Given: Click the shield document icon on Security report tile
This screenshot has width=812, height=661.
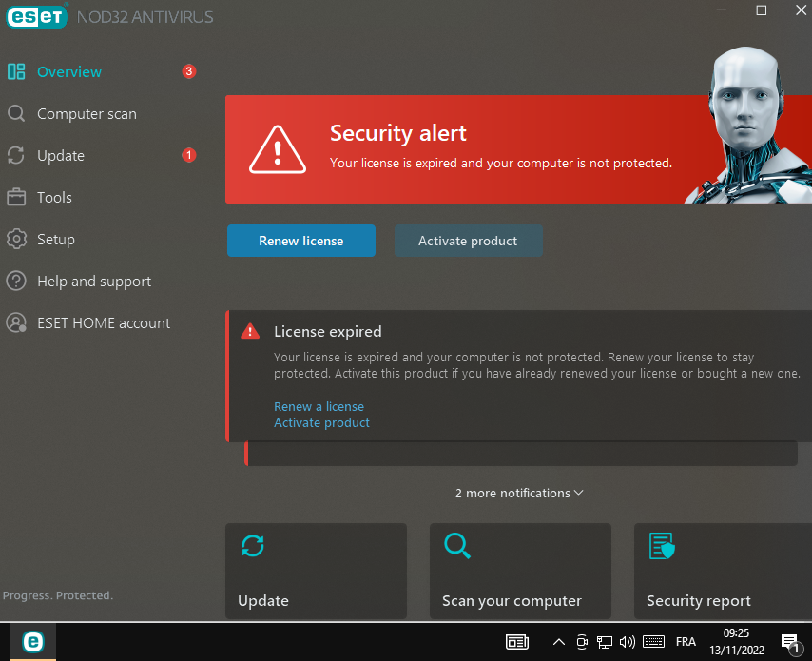Looking at the screenshot, I should (662, 546).
